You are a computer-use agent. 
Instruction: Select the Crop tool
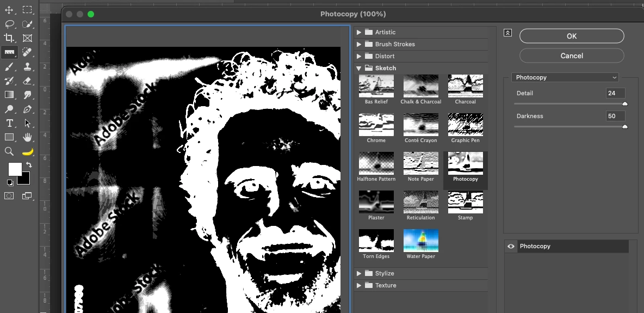9,38
